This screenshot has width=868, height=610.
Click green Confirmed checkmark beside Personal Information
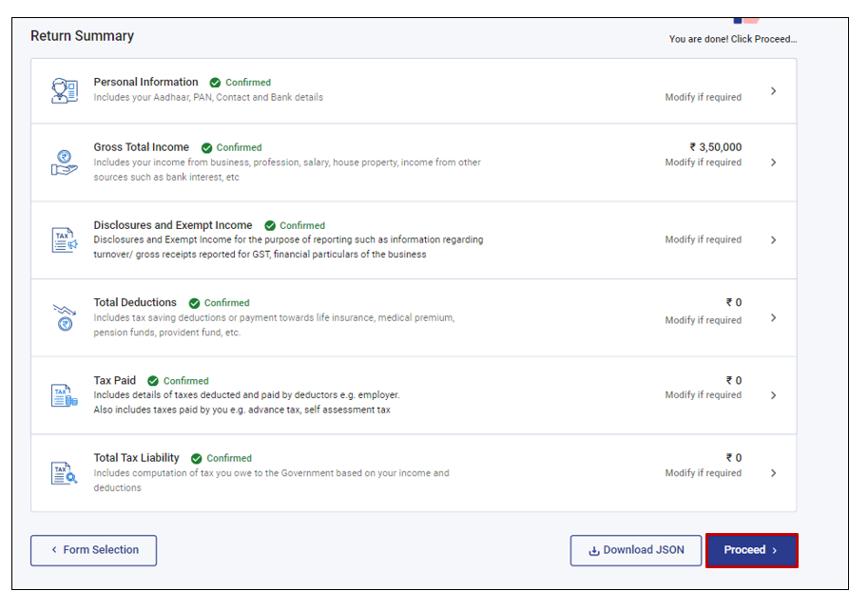(x=216, y=83)
